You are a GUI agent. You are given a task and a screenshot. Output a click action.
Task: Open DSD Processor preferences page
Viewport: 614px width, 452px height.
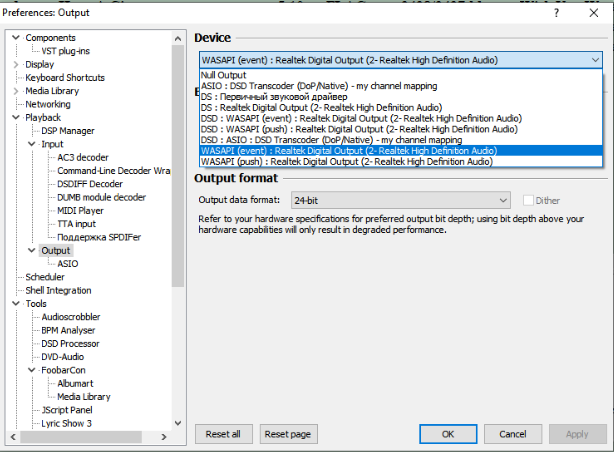(70, 344)
